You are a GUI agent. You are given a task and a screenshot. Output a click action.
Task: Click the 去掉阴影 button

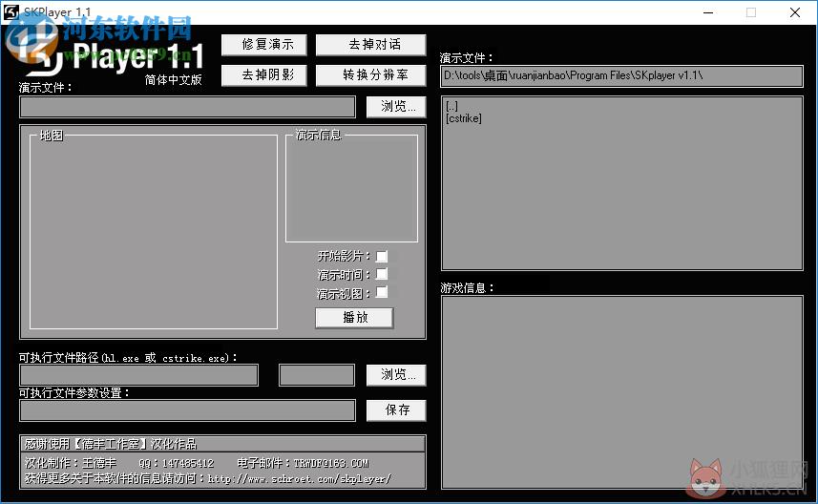tap(264, 75)
